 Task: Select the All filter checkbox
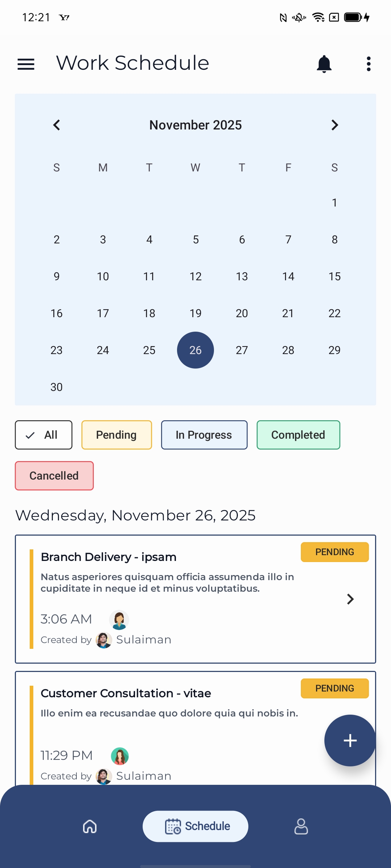pos(43,435)
